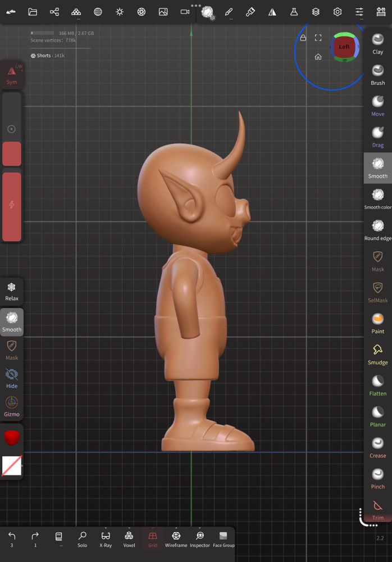The image size is (392, 562).
Task: Open the history list button
Action: (59, 539)
